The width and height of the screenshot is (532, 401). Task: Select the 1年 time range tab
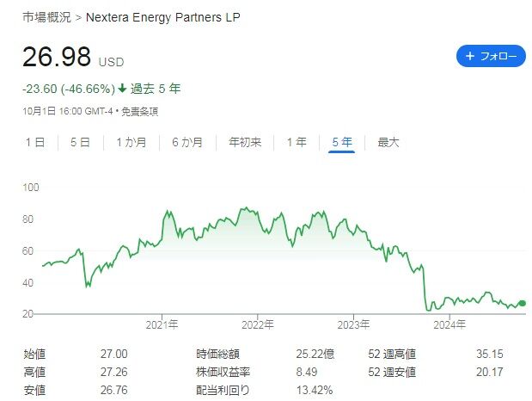click(x=297, y=143)
